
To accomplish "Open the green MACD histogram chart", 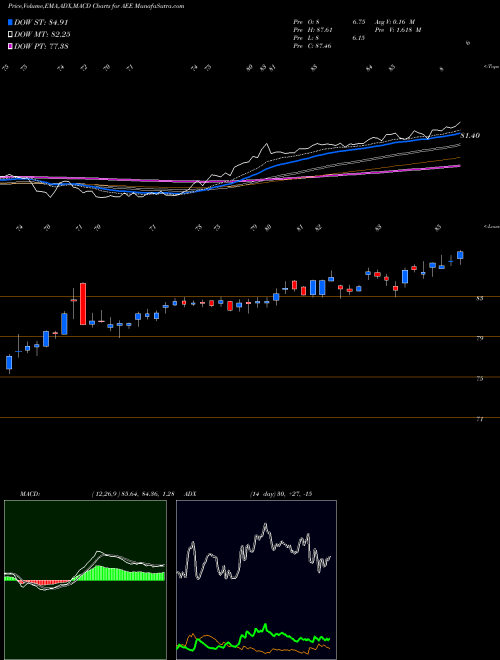I will [85, 579].
